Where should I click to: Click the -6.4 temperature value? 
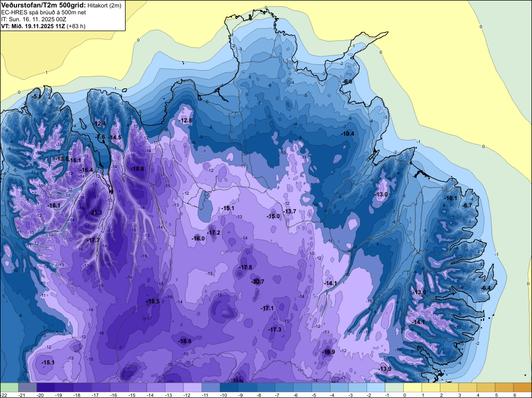tap(486, 288)
